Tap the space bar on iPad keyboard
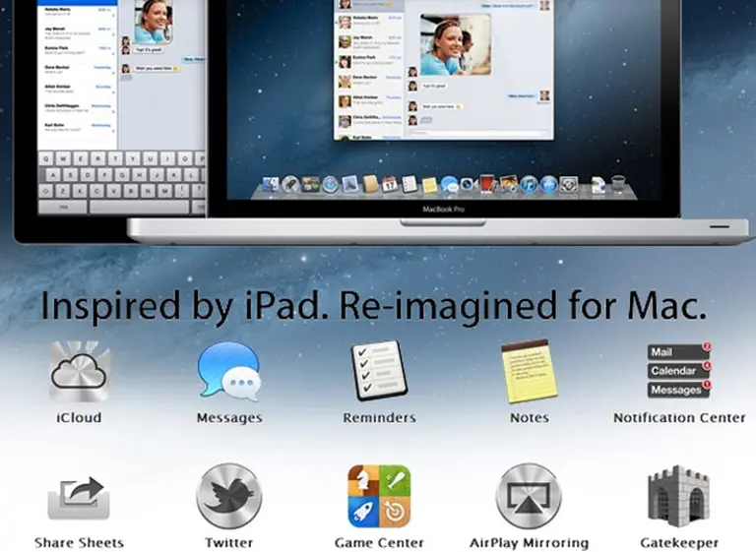 pos(140,207)
